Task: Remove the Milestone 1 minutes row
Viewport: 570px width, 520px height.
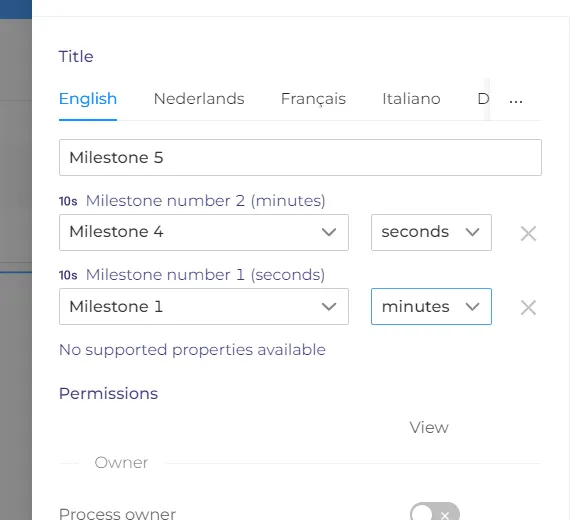Action: coord(528,308)
